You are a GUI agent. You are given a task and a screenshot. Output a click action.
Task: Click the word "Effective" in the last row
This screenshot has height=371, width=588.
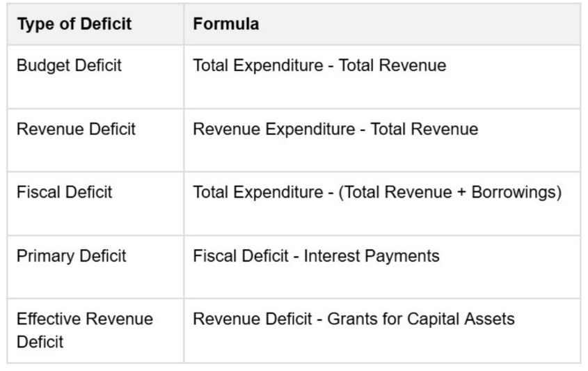[45, 319]
